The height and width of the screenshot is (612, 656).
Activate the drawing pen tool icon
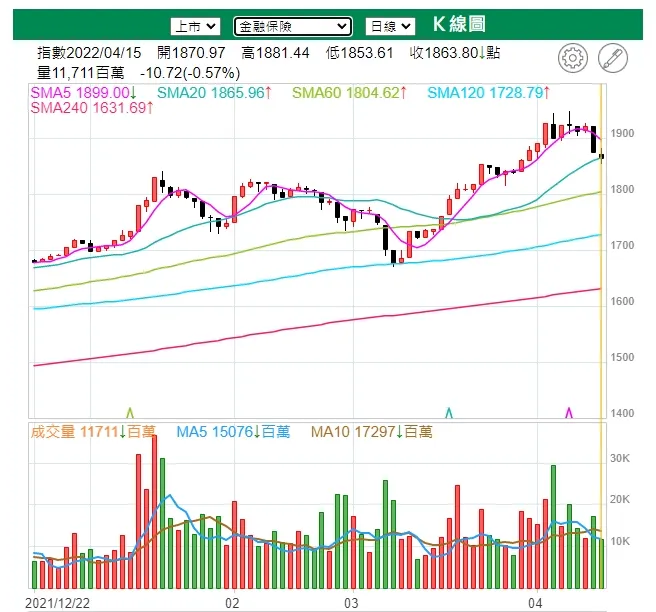(612, 58)
